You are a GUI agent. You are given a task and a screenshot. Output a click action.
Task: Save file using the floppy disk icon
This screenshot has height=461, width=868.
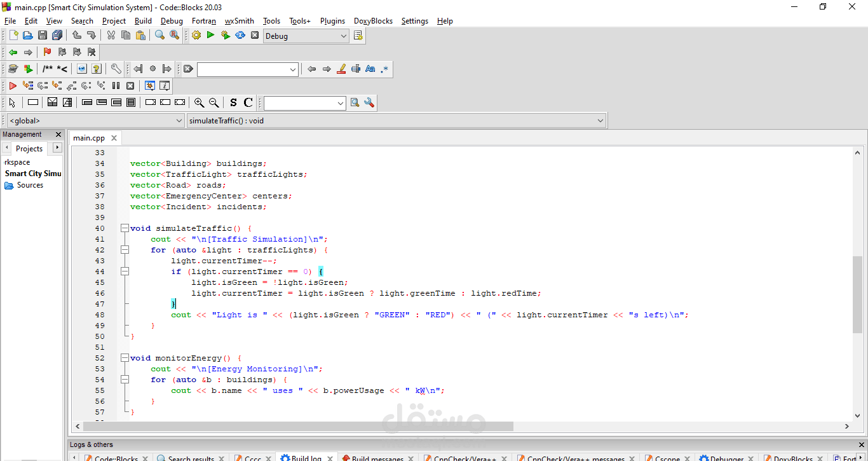[x=43, y=36]
